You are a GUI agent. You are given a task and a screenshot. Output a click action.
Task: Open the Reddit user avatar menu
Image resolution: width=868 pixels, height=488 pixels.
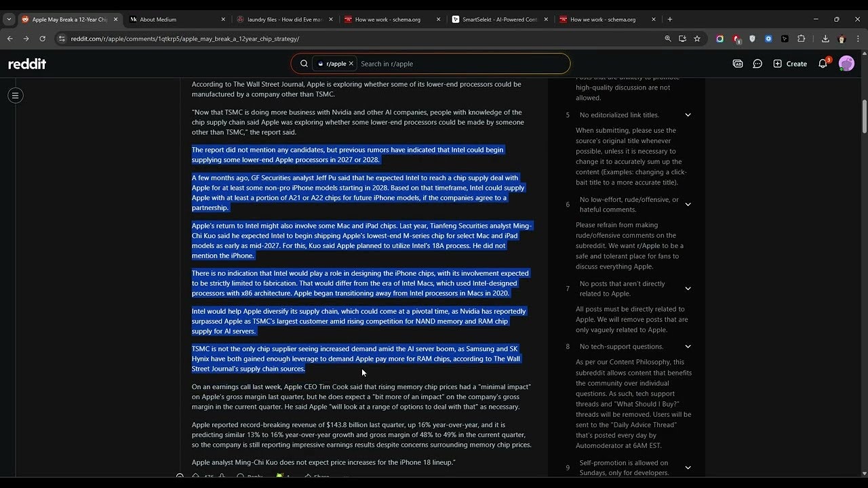846,64
